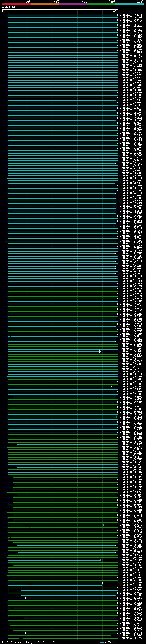Select hit label UniRef100_B4F9R4
The image size is (146, 644).
(131, 65)
